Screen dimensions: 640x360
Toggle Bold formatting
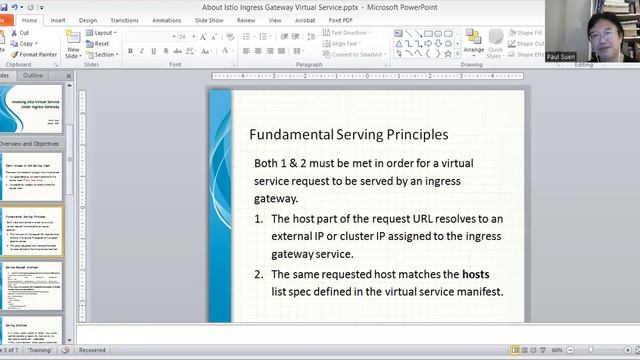130,51
